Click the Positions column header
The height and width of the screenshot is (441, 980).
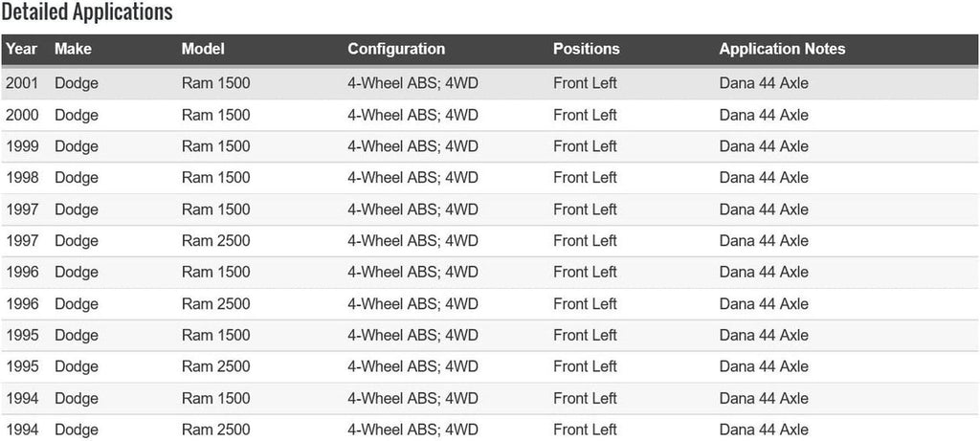pyautogui.click(x=586, y=49)
